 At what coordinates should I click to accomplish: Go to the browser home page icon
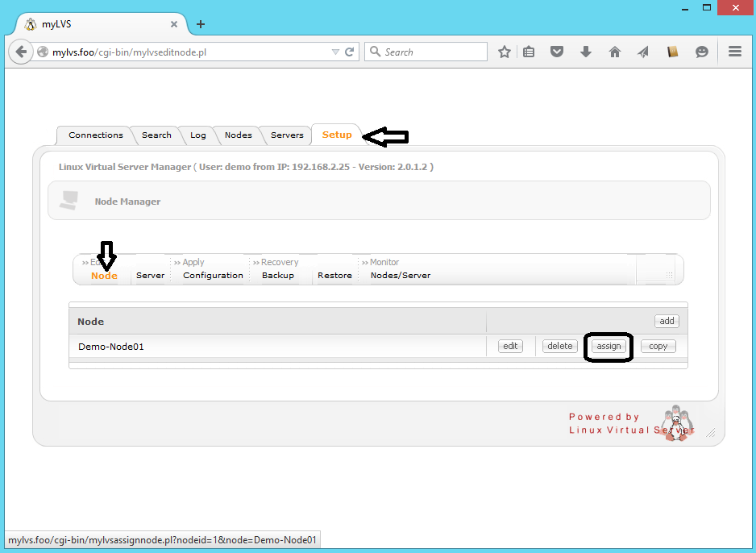click(615, 52)
